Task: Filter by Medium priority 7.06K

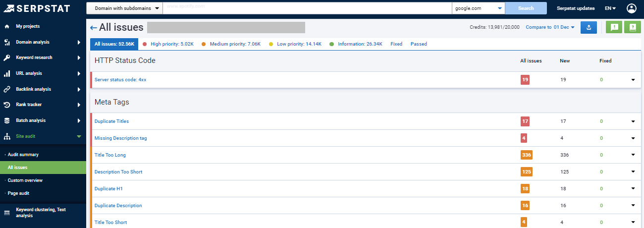Action: click(x=231, y=44)
